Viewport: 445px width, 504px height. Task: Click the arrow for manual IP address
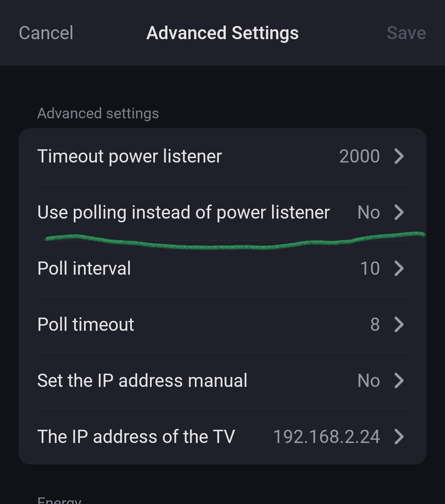(x=399, y=381)
